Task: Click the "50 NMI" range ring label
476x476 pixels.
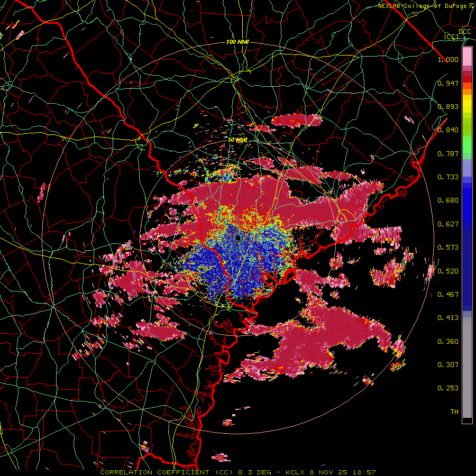Action: [x=237, y=140]
